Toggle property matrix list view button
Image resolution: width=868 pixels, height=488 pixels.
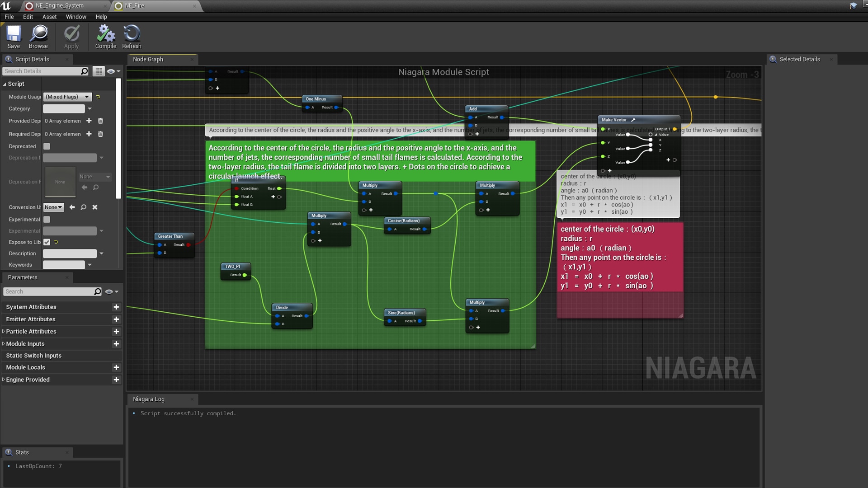click(98, 71)
